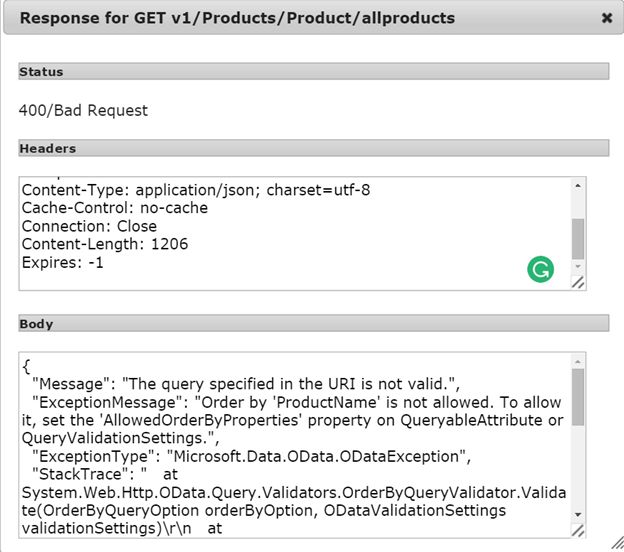Select the Body section header bar
This screenshot has width=624, height=552.
[x=314, y=324]
